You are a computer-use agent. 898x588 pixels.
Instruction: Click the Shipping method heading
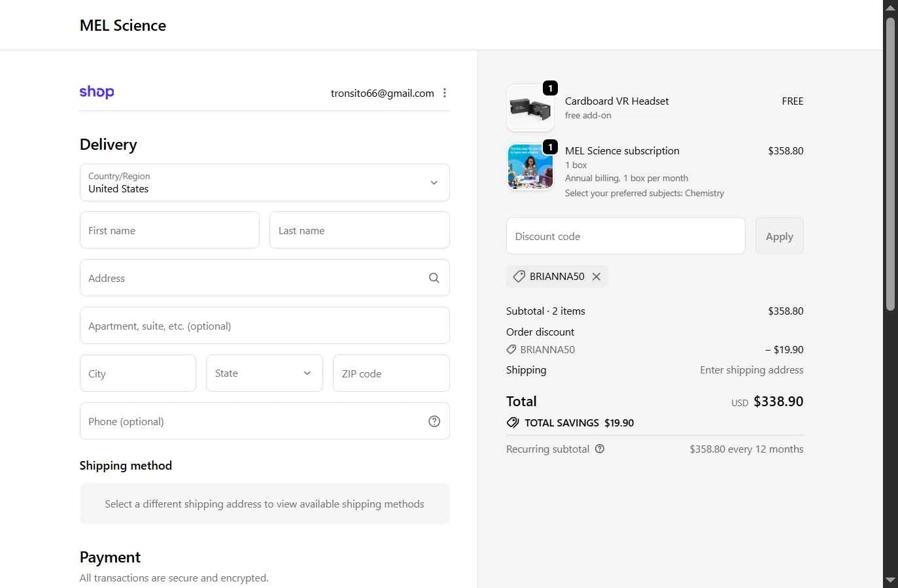click(126, 466)
